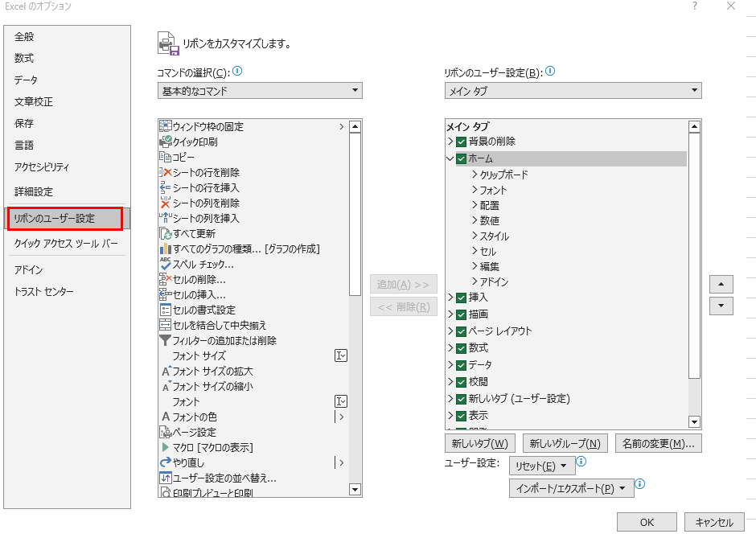Click the シートの行を削除 icon

[x=166, y=172]
